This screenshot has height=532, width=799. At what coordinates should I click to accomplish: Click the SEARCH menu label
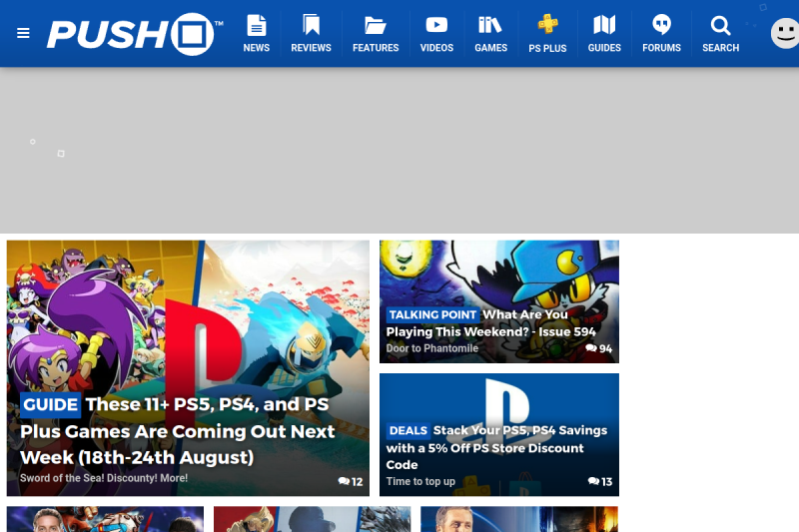[720, 48]
